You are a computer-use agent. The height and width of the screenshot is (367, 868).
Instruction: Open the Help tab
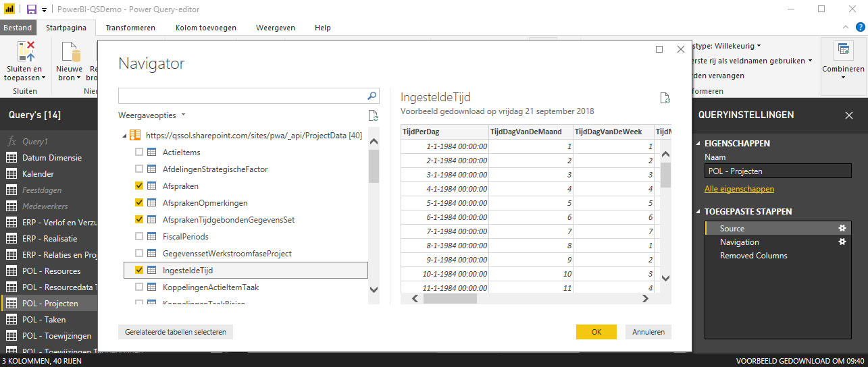[x=323, y=28]
